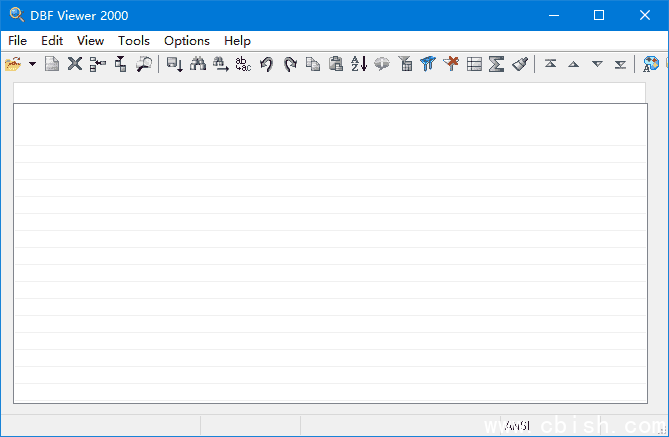Click the Open file folder icon
The height and width of the screenshot is (437, 669).
pos(13,64)
